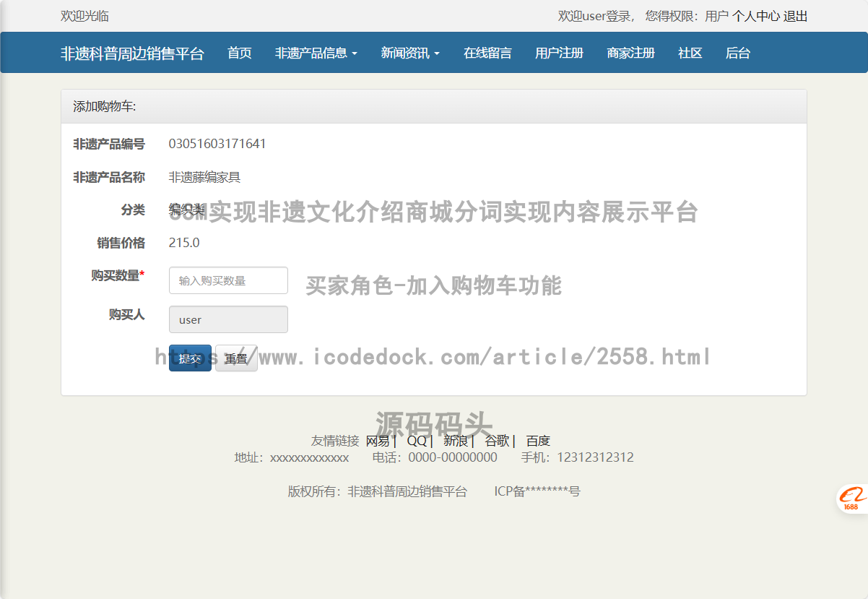Screen dimensions: 868x599
Task: Open the 后台 admin link
Action: (737, 53)
